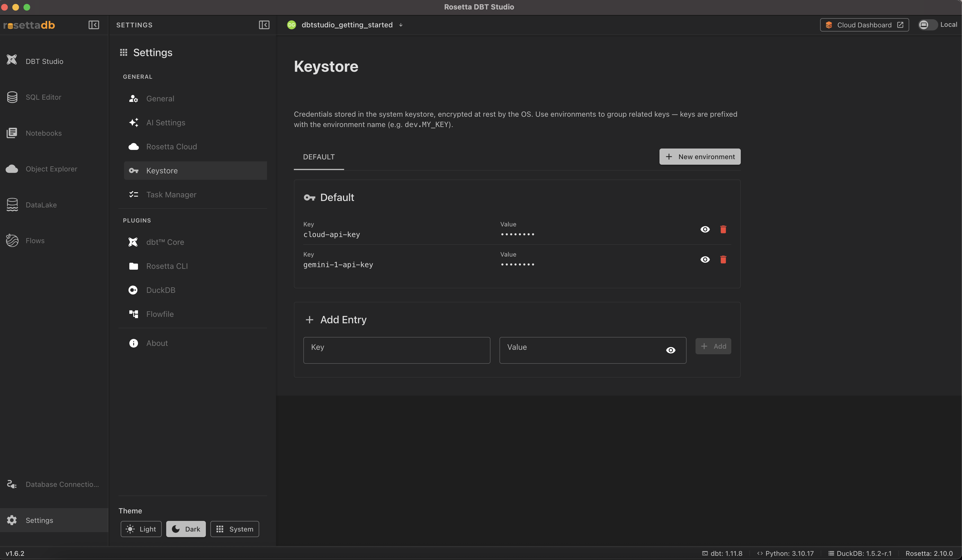Select the Light theme
This screenshot has height=560, width=962.
(x=141, y=529)
